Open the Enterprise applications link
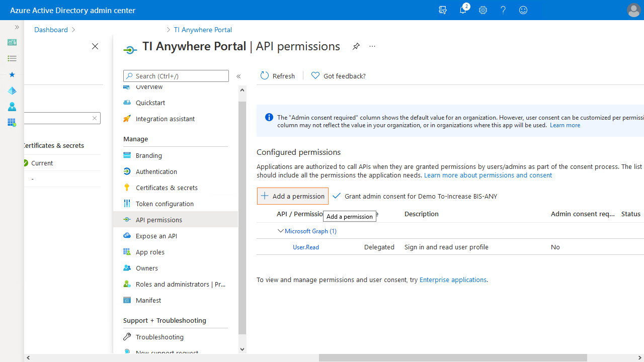Image resolution: width=644 pixels, height=362 pixels. [453, 280]
